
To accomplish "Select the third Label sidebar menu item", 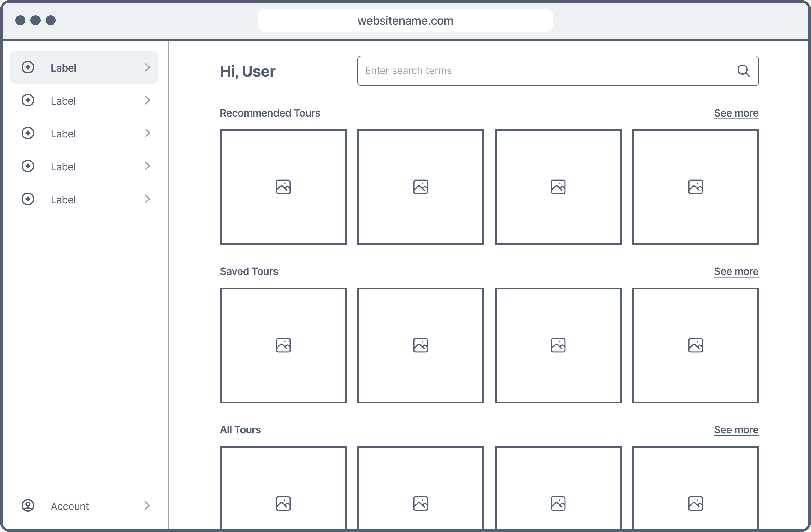I will click(x=63, y=134).
